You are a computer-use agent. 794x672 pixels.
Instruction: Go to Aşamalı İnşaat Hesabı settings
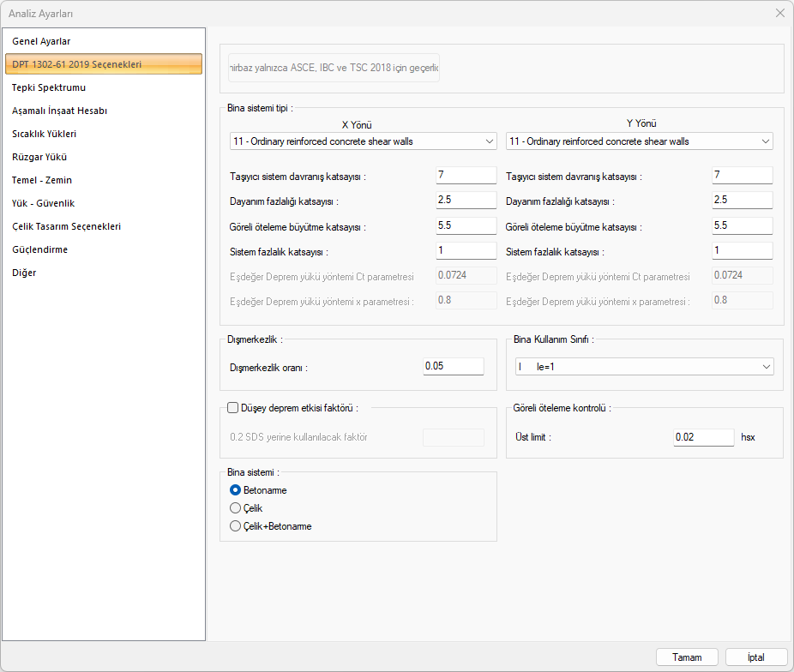click(x=59, y=111)
